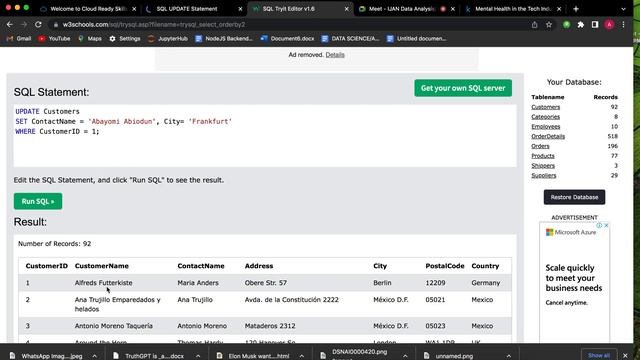Click the Microsoft Azure advertisement
The height and width of the screenshot is (360, 640).
point(574,282)
